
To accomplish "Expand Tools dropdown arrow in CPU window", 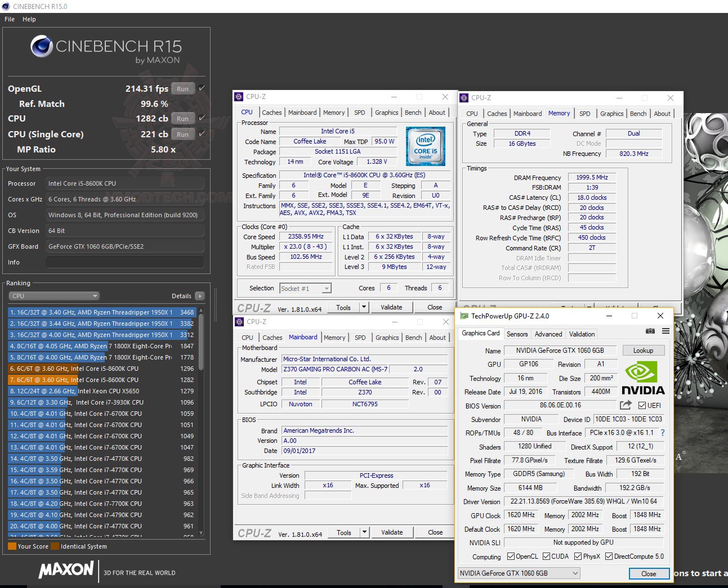I will 364,307.
